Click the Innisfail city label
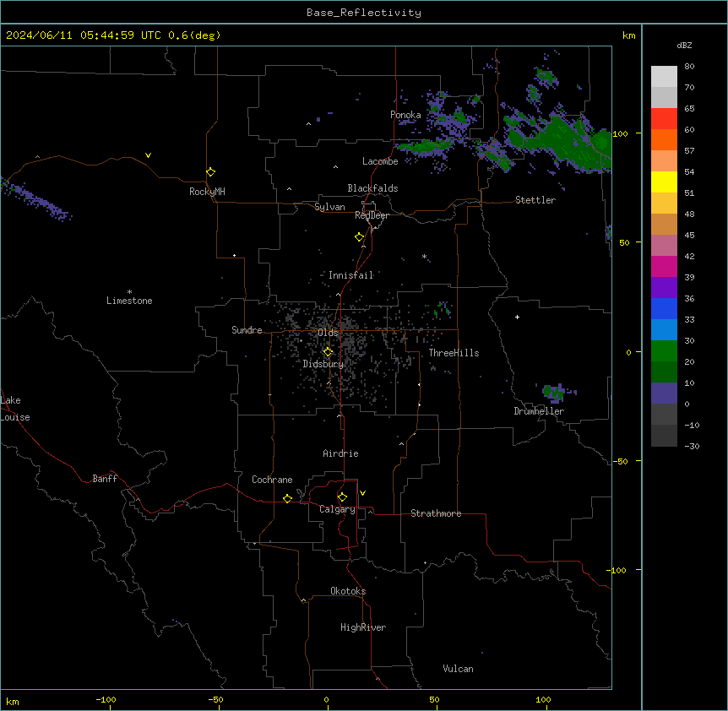 [350, 275]
